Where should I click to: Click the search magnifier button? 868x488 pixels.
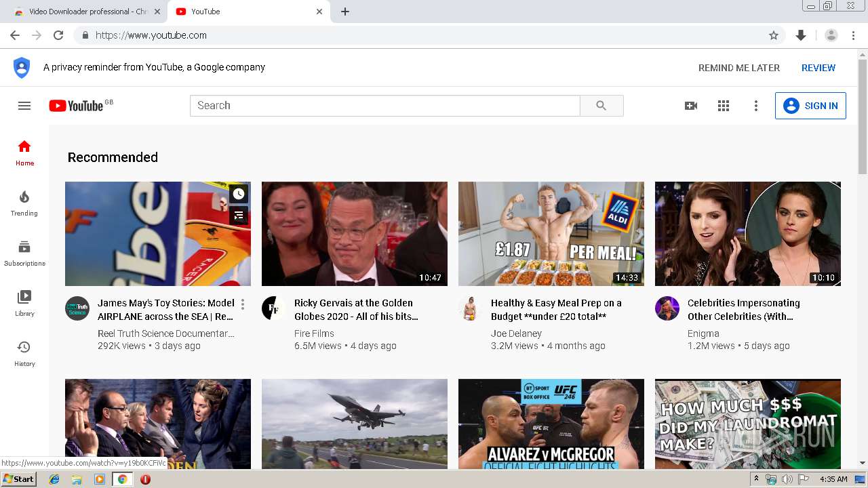pyautogui.click(x=601, y=106)
